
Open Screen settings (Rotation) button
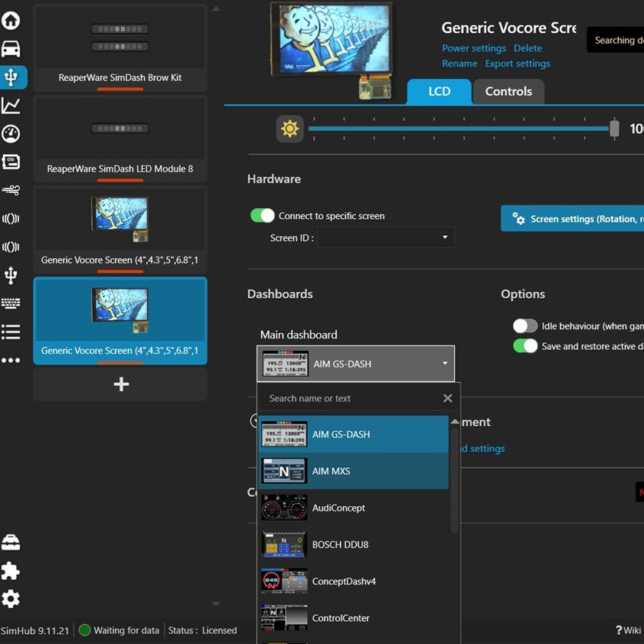tap(572, 218)
